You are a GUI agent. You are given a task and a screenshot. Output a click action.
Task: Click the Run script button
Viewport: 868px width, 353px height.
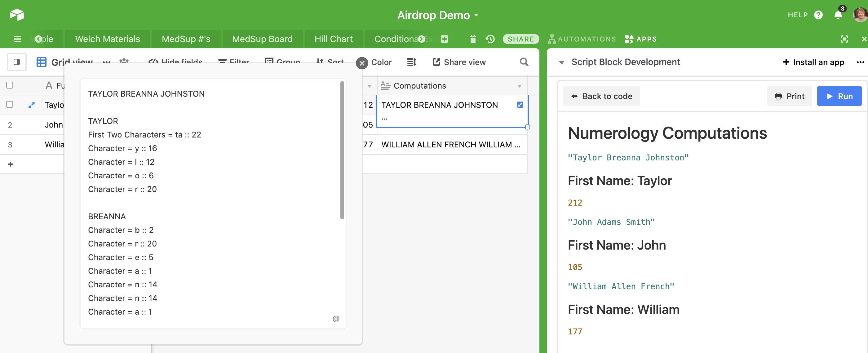pyautogui.click(x=839, y=96)
